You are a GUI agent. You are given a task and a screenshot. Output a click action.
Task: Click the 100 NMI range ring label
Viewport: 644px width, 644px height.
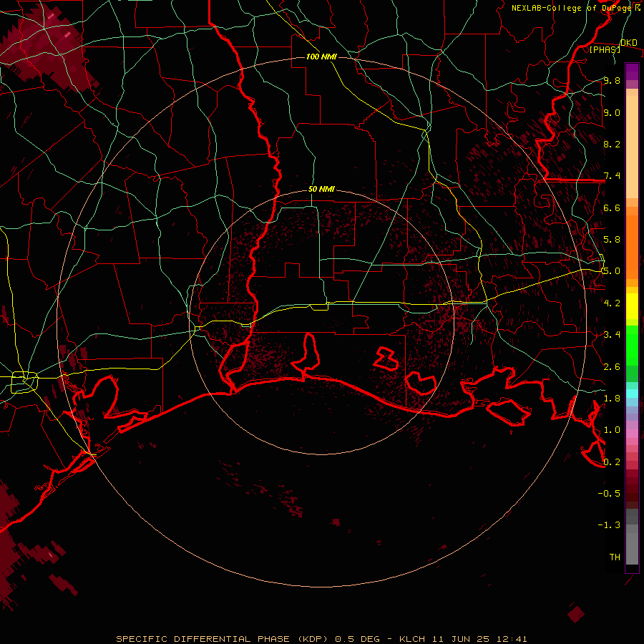(x=321, y=57)
